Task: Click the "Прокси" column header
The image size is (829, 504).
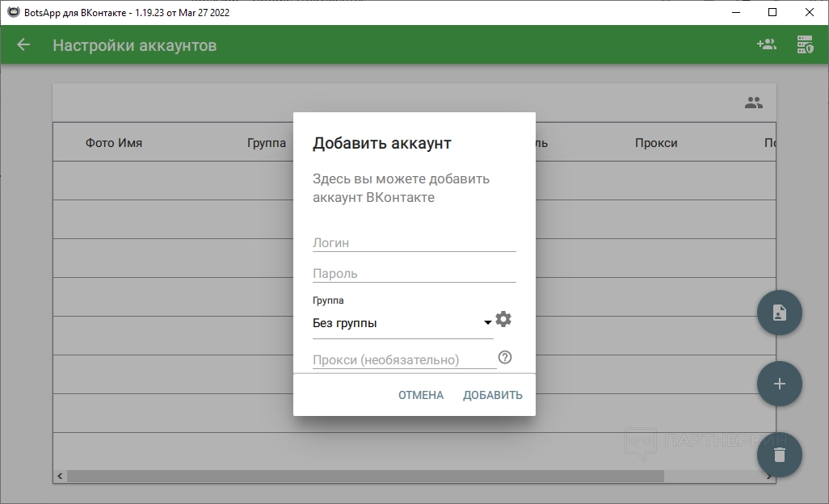Action: (655, 143)
